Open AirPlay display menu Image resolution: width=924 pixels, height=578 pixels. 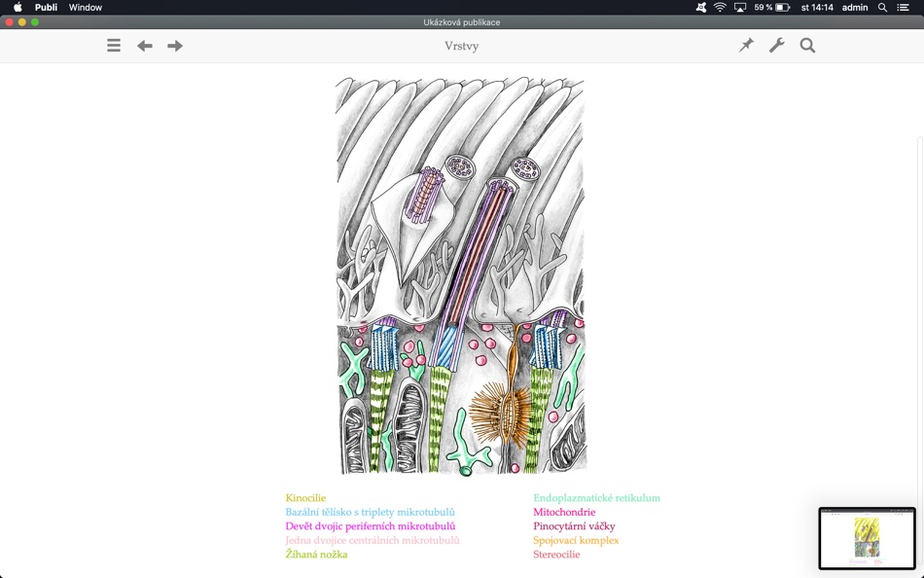click(740, 7)
